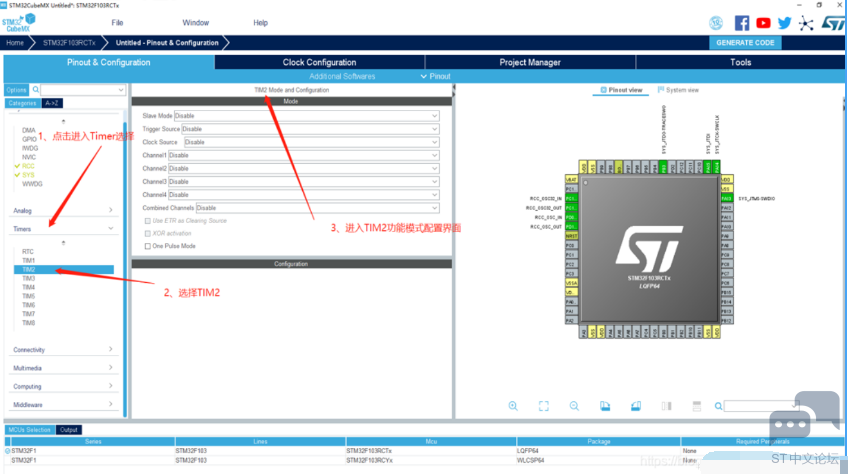Open Additional Softwares
This screenshot has height=474, width=848.
pyautogui.click(x=342, y=76)
